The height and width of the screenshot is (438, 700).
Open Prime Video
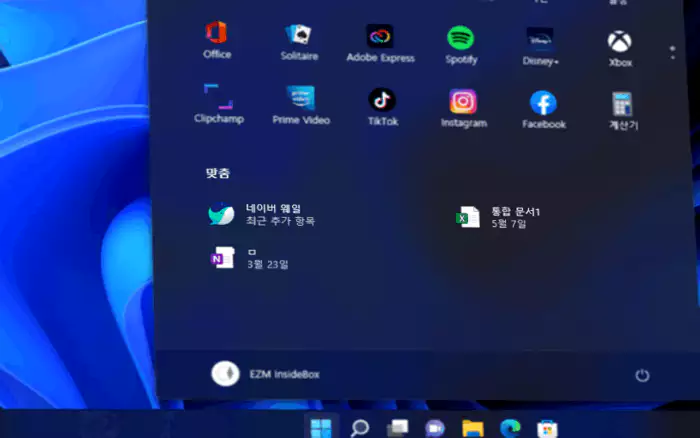tap(301, 105)
